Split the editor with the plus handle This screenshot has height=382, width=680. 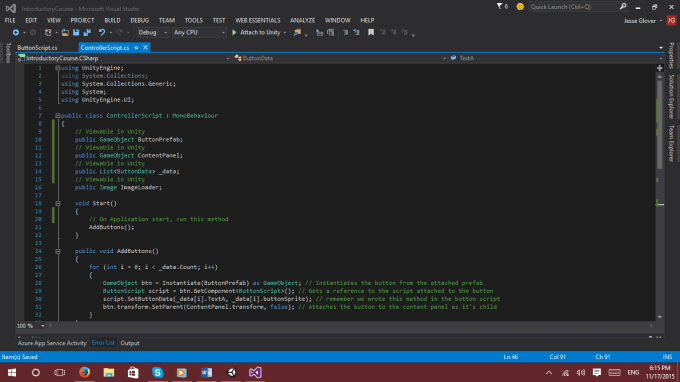tap(660, 68)
